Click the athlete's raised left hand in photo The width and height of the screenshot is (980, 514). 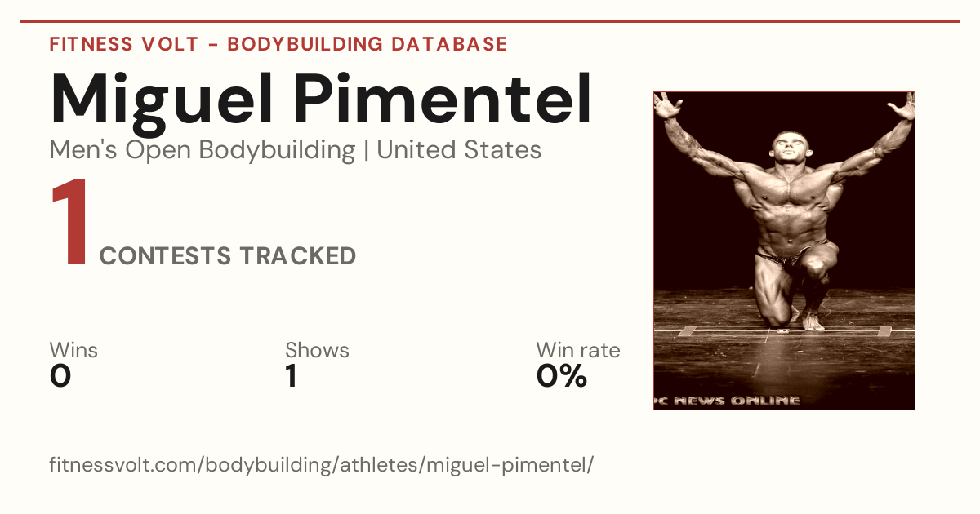pyautogui.click(x=903, y=106)
